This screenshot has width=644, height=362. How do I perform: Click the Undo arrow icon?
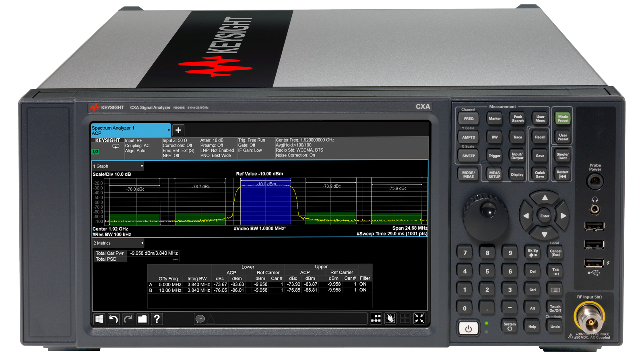pyautogui.click(x=113, y=319)
